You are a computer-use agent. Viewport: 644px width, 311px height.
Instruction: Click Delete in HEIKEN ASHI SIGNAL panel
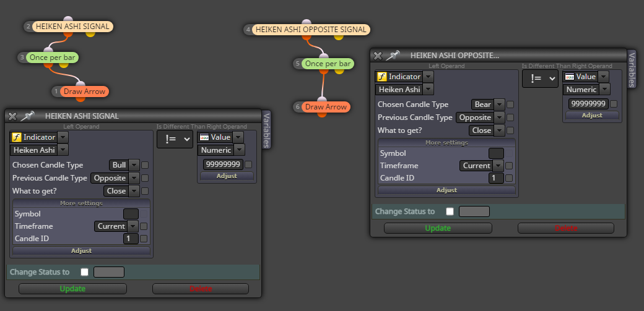[x=201, y=289]
